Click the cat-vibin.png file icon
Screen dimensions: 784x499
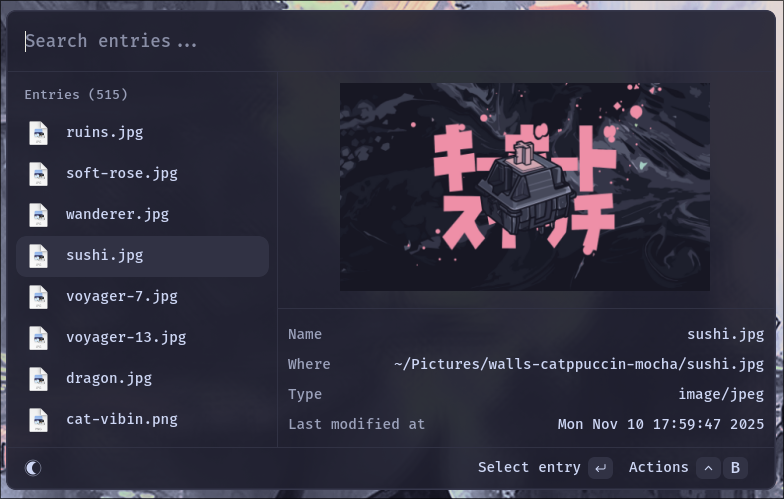tap(38, 420)
